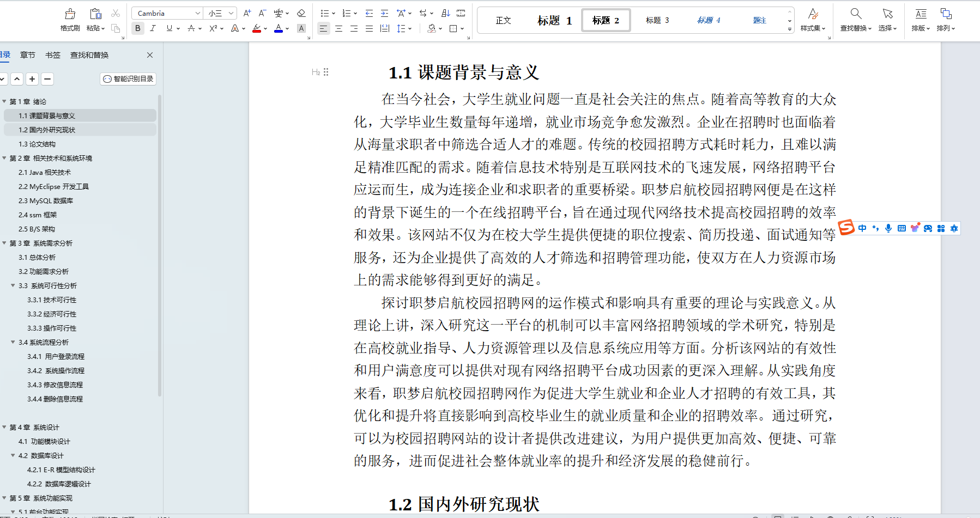Switch to the 查找和替换 navigation tab
Screen dimensions: 980x518
[89, 55]
